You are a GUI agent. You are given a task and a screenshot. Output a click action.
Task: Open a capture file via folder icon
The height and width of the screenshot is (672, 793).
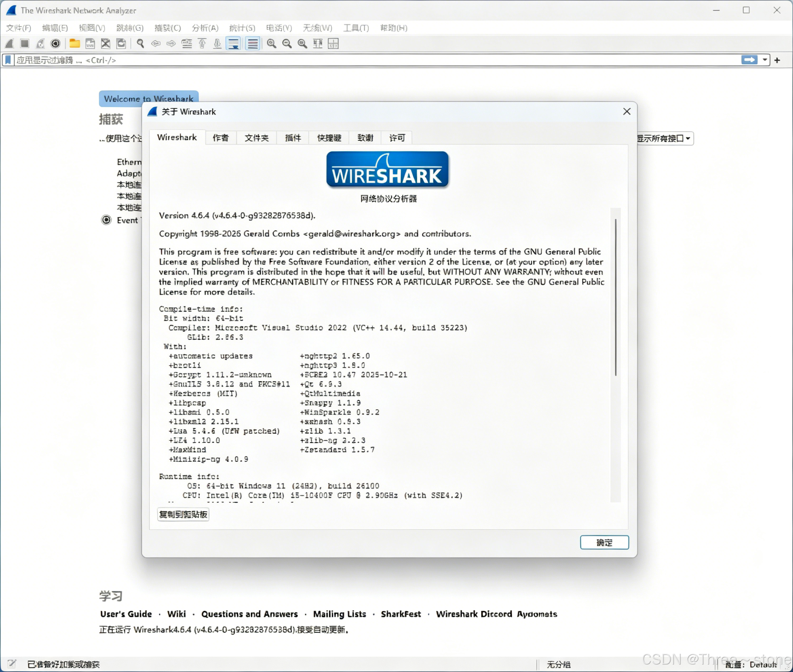pyautogui.click(x=74, y=43)
